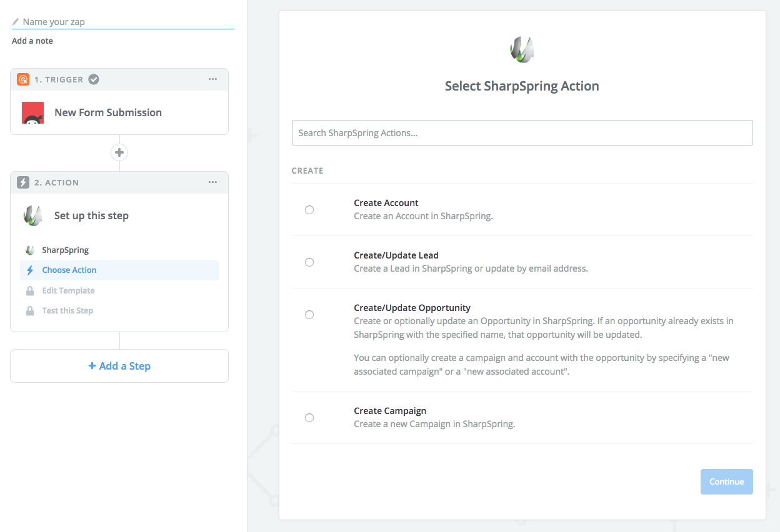Open the Choose Action step

[69, 270]
